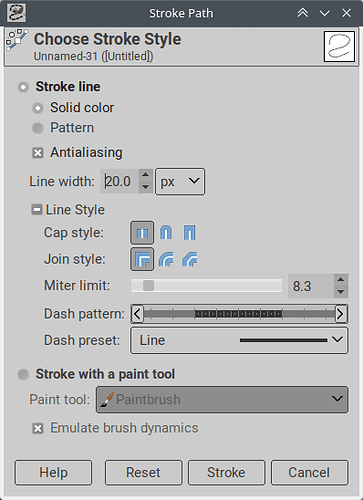
Task: Collapse the Line Style expander
Action: point(37,210)
